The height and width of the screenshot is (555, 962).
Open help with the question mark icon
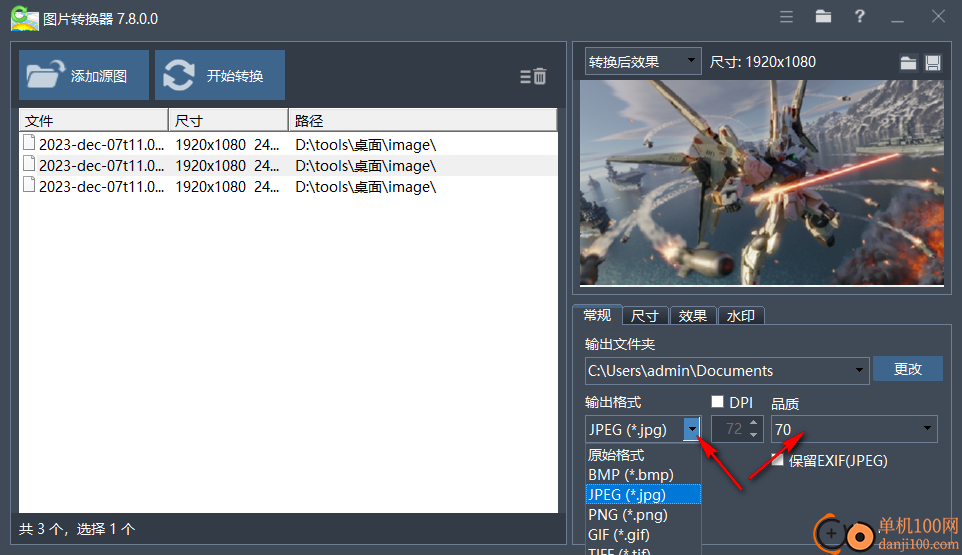(860, 17)
